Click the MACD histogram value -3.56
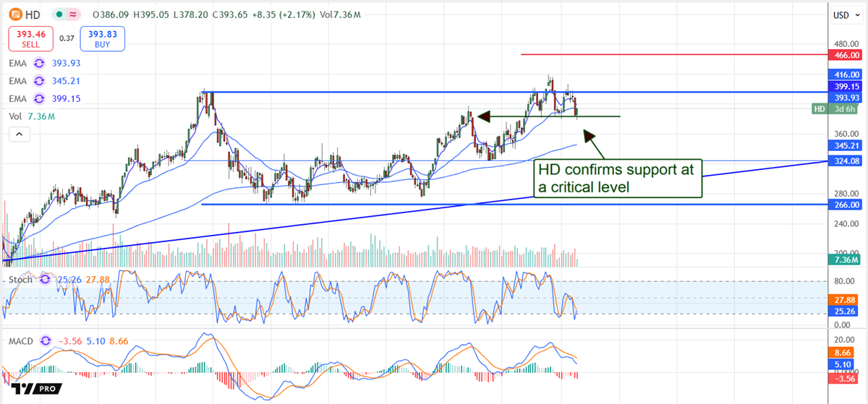868x404 pixels. coord(69,340)
